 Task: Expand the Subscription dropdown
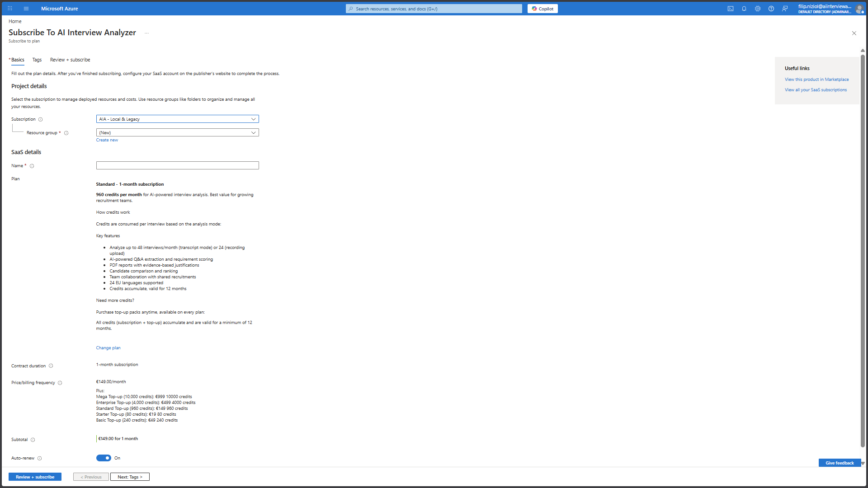coord(177,119)
